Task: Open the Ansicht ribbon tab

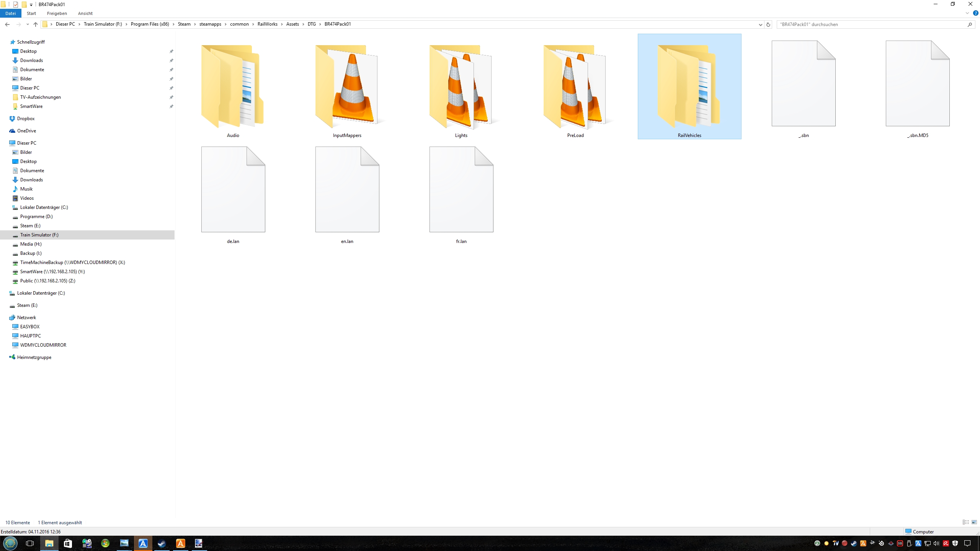Action: (85, 13)
